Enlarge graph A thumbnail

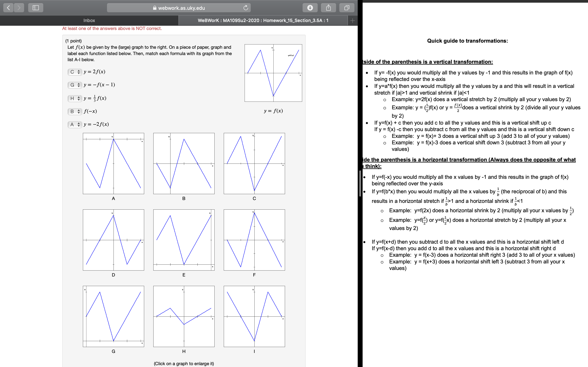click(x=113, y=163)
